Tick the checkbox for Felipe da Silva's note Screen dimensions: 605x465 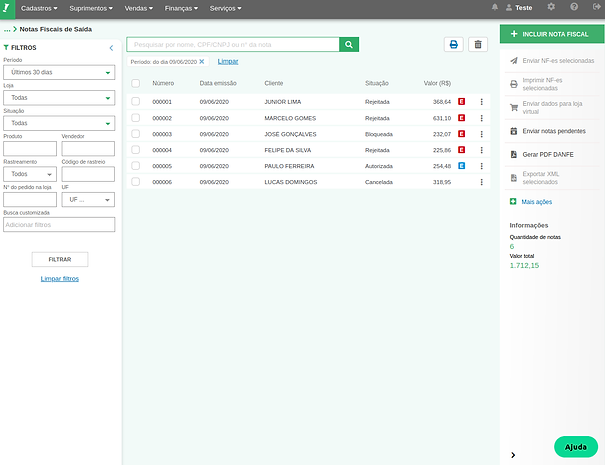point(136,150)
